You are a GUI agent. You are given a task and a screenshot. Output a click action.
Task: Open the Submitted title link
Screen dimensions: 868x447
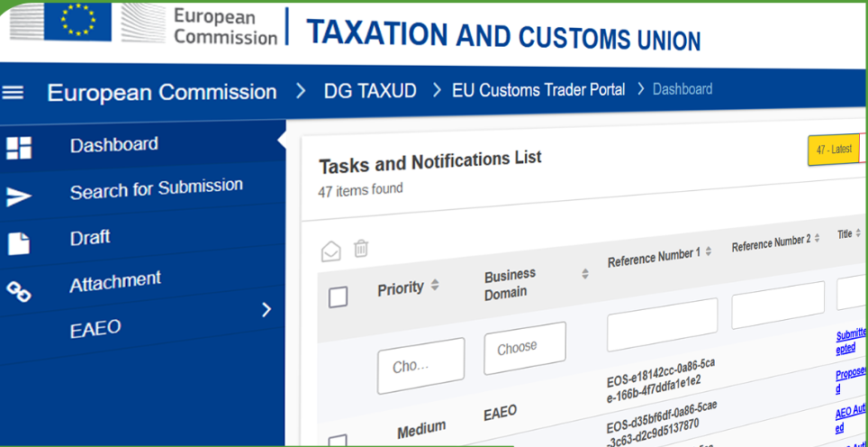(x=851, y=342)
